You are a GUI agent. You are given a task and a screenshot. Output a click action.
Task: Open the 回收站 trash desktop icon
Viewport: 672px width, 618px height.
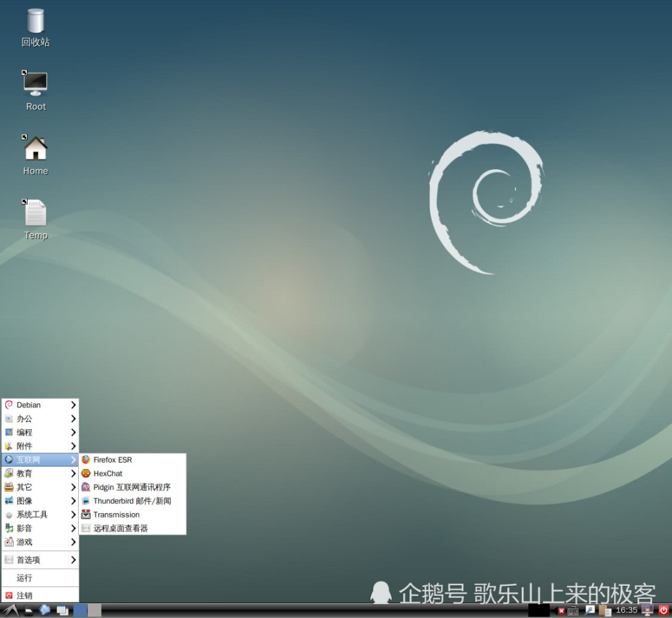coord(35,28)
